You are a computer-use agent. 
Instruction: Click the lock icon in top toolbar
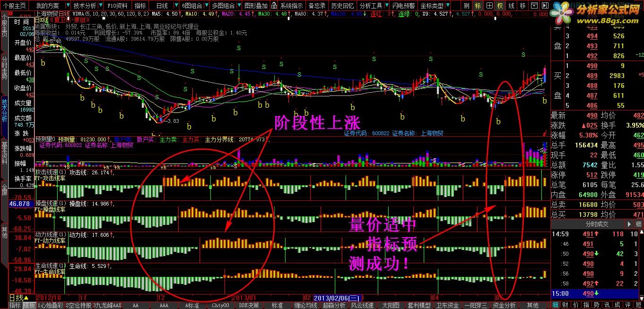tap(275, 6)
